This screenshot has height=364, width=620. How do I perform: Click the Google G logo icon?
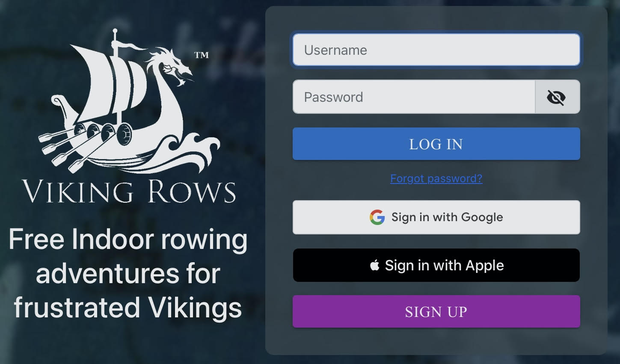[x=377, y=217]
